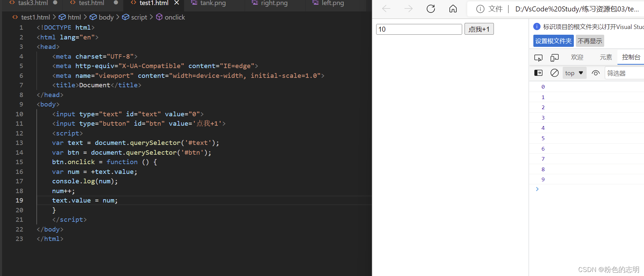
Task: Open the tank.png tab
Action: tap(213, 3)
